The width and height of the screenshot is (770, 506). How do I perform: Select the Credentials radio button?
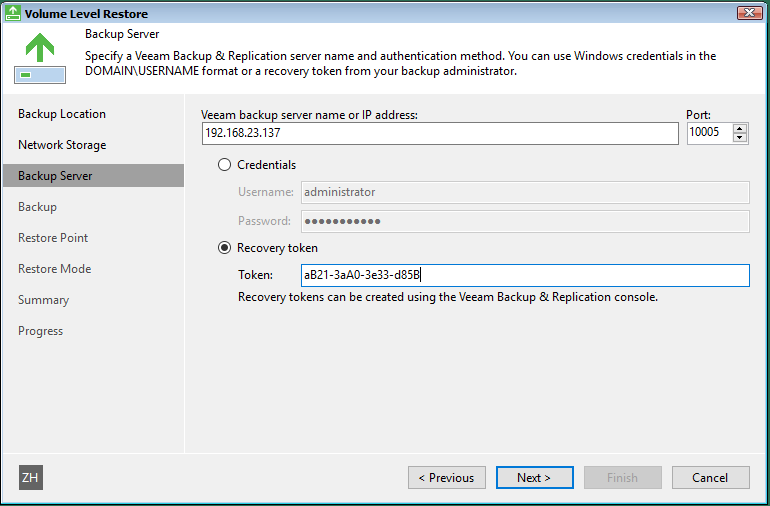click(224, 165)
